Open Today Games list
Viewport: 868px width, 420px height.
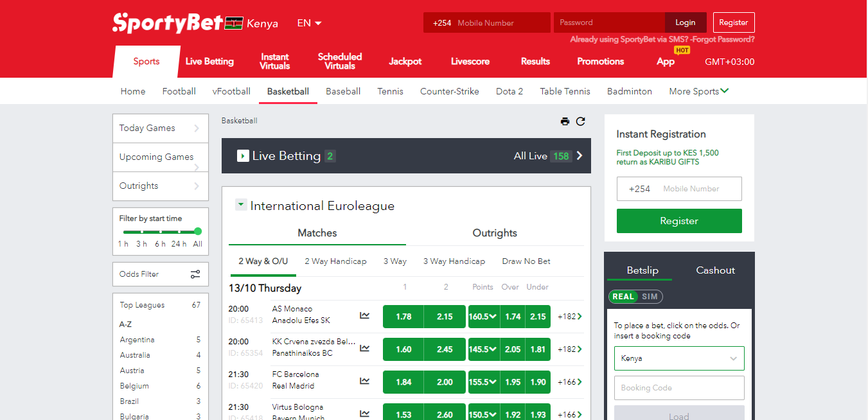coord(161,128)
